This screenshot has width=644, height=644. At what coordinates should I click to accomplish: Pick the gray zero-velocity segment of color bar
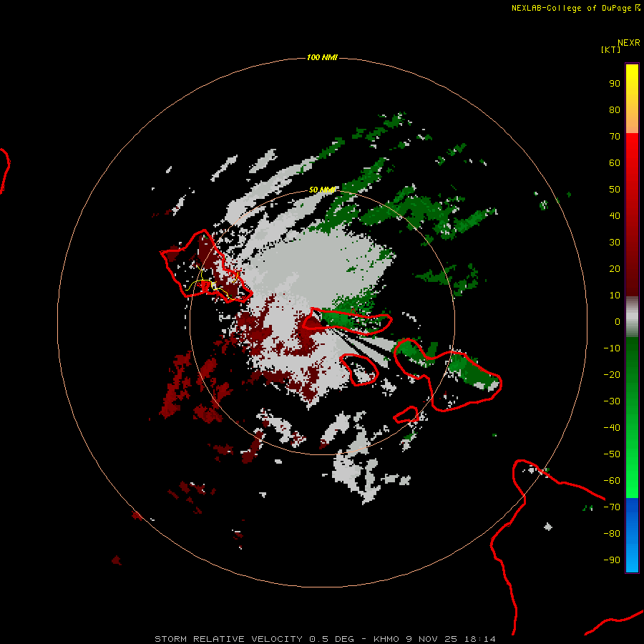632,317
